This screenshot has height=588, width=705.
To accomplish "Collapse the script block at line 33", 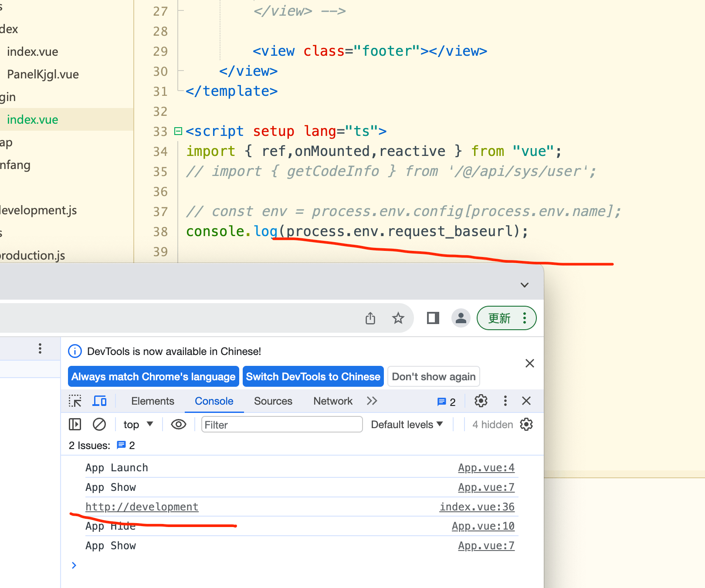I will click(x=178, y=131).
